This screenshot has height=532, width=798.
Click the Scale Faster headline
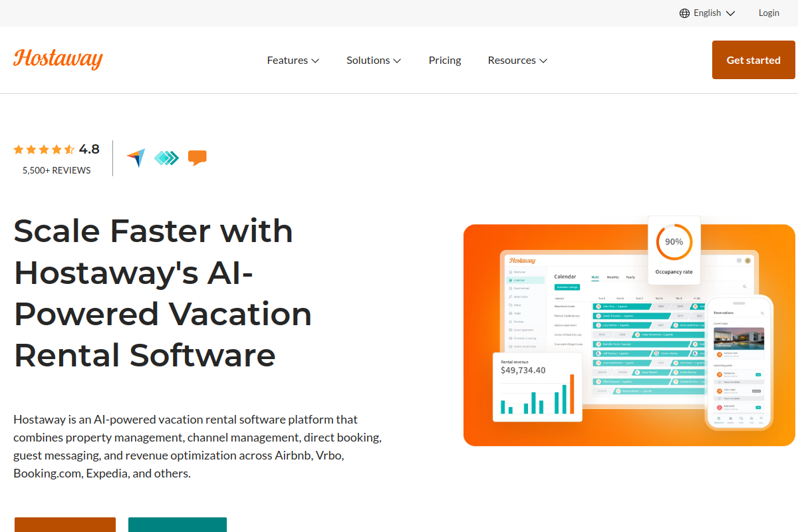[163, 293]
